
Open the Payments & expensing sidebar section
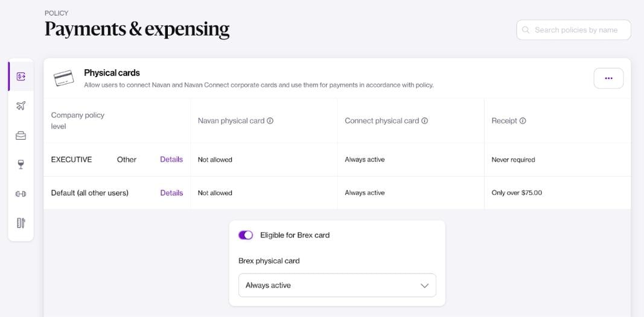[21, 77]
